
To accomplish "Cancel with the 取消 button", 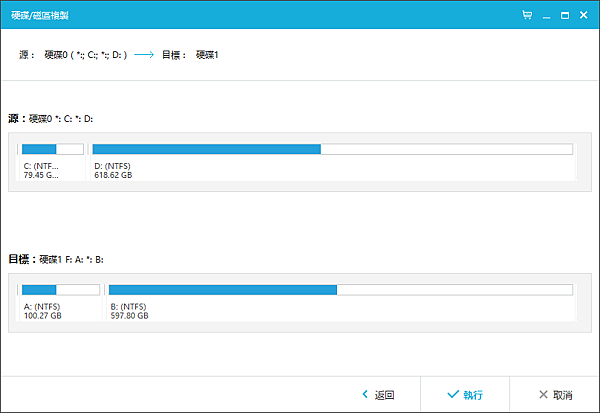I will pyautogui.click(x=555, y=395).
